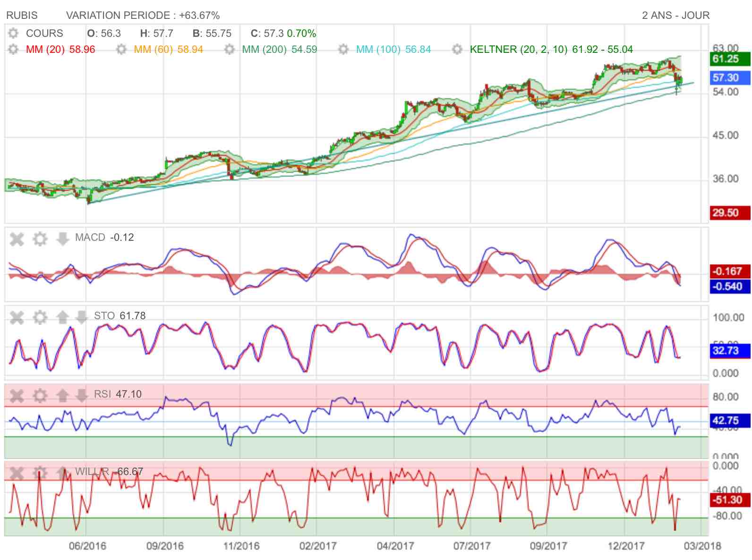This screenshot has height=560, width=752.
Task: Open settings gear for MM (20) average
Action: (x=13, y=49)
